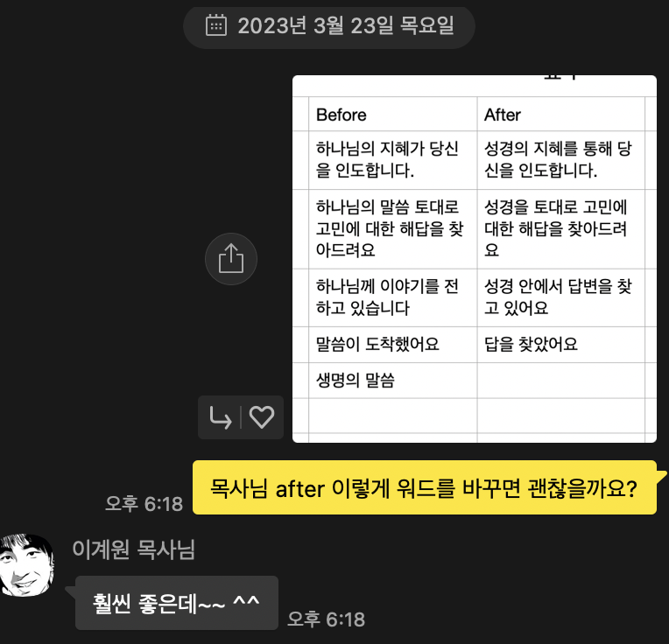
Task: Click the sender name 이계원 목사님
Action: click(x=134, y=549)
